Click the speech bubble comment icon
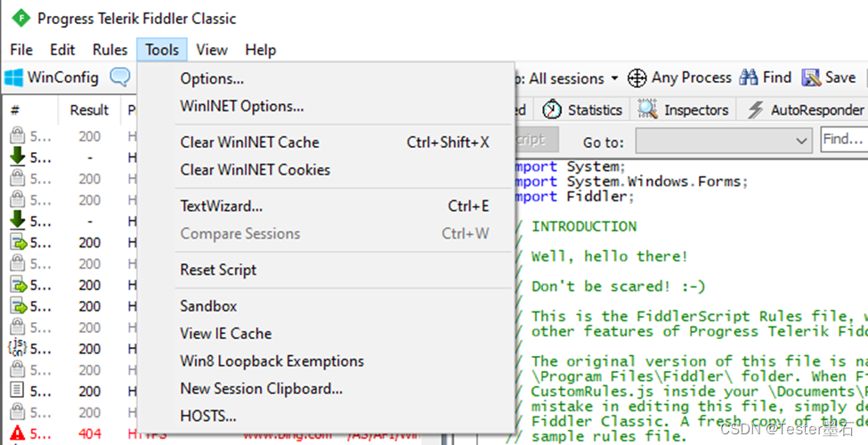Viewport: 868px width, 445px height. tap(119, 77)
